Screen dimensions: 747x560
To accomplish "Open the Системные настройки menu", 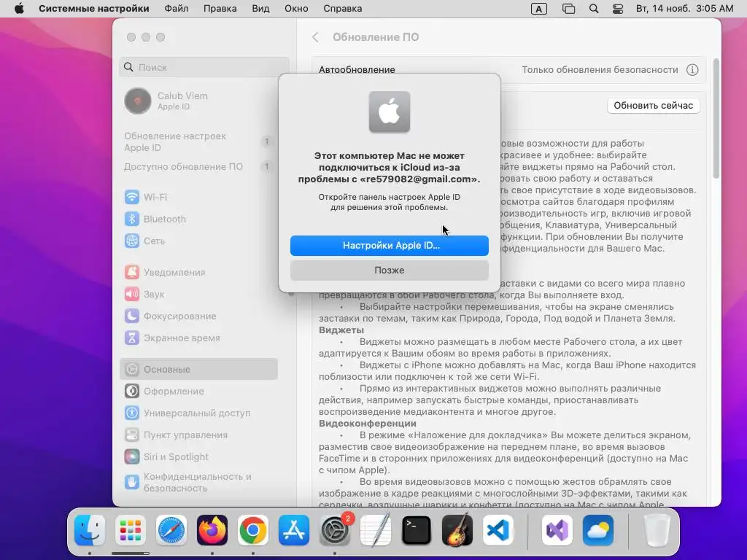I will tap(94, 9).
